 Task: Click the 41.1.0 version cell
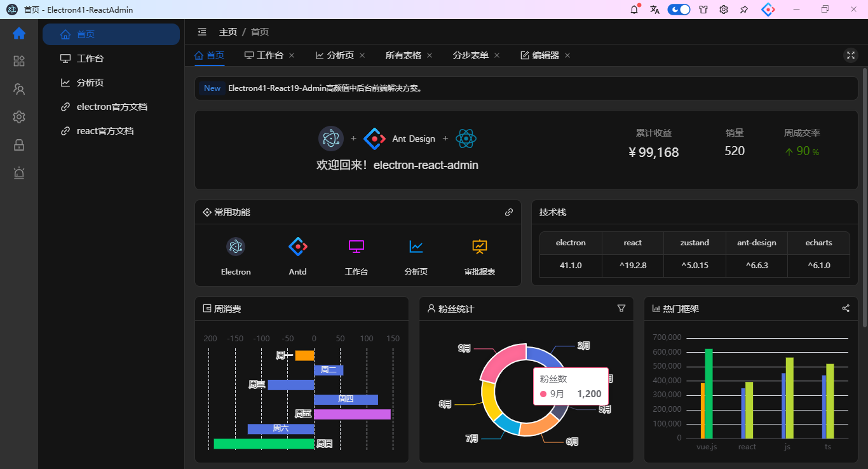tap(571, 266)
